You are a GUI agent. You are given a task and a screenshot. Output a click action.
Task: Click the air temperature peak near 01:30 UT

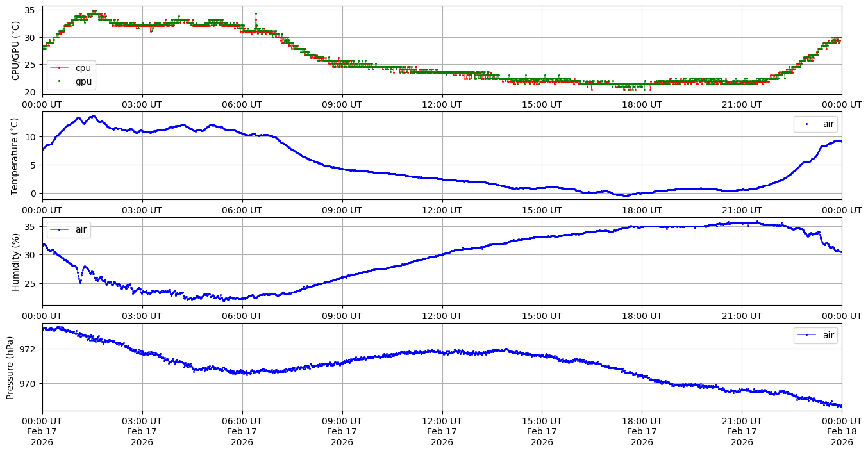[93, 116]
